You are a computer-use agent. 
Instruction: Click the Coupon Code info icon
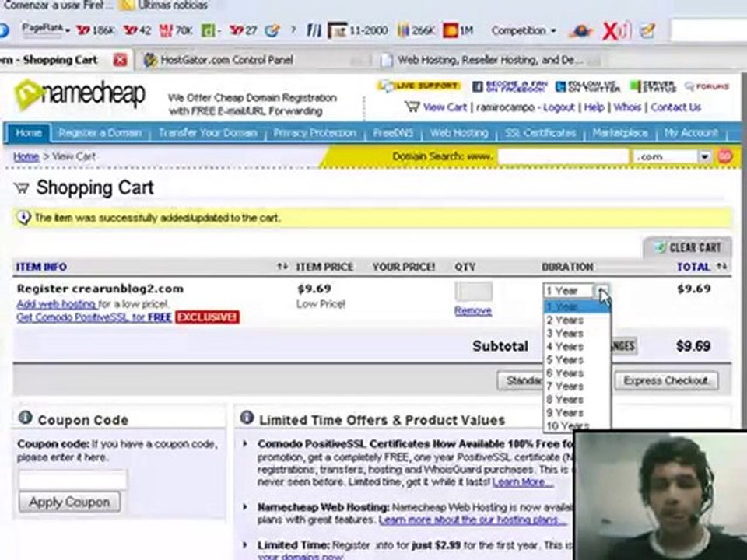coord(25,418)
